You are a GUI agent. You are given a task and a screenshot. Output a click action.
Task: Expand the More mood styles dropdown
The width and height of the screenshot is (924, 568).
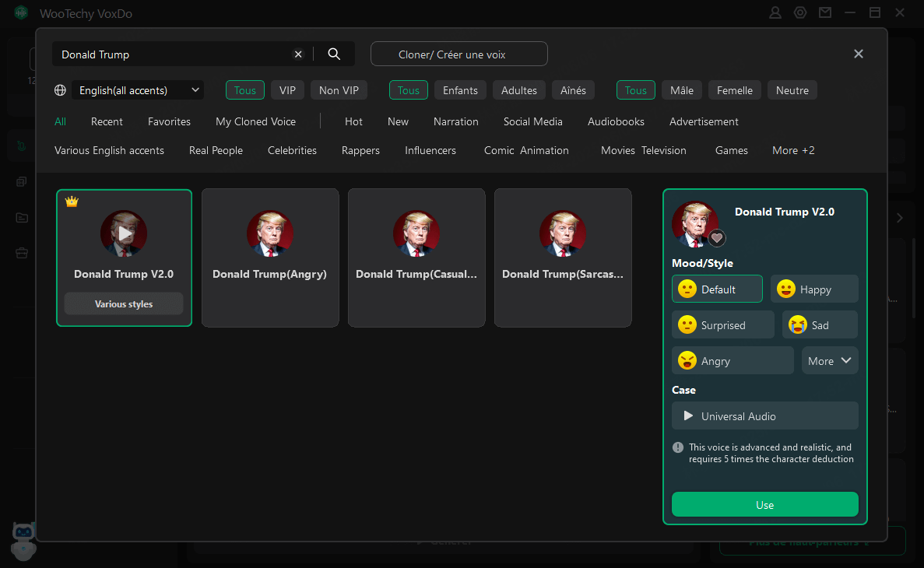830,360
